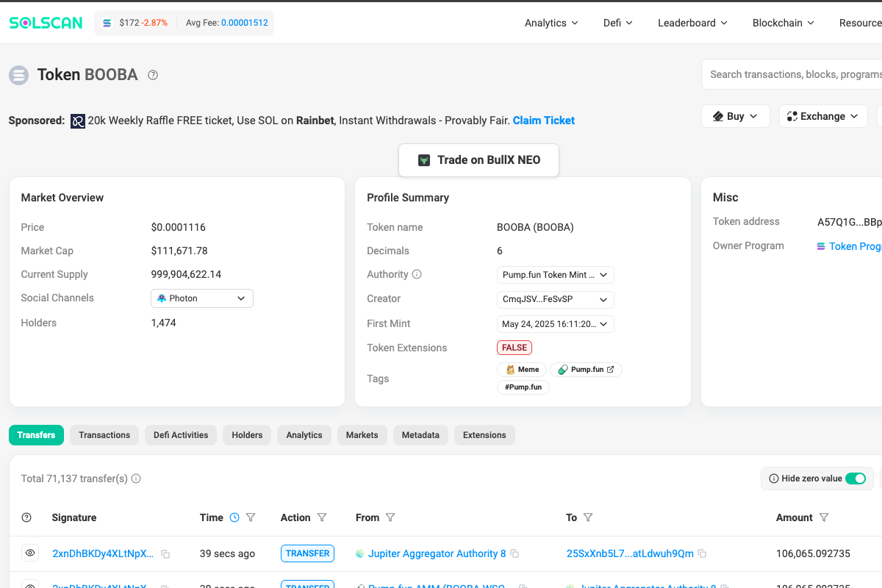Open the Rainbet sponsor logo icon
Screen dimensions: 882x588
coord(78,121)
